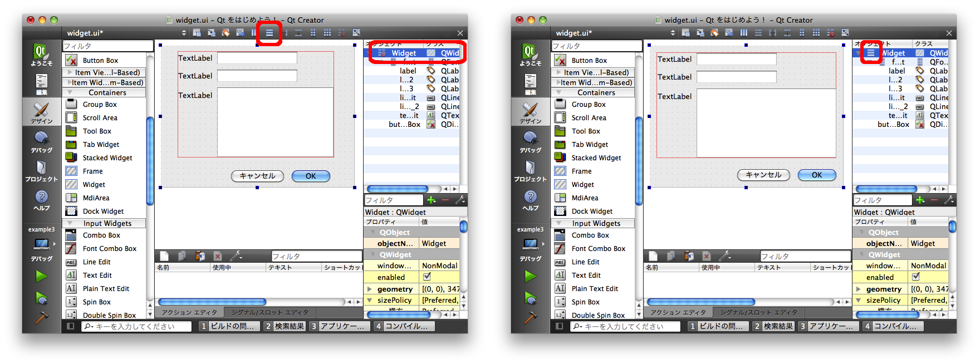The width and height of the screenshot is (980, 364).
Task: Switch to シグナル/スロット エディタ tab in left window
Action: click(x=269, y=312)
